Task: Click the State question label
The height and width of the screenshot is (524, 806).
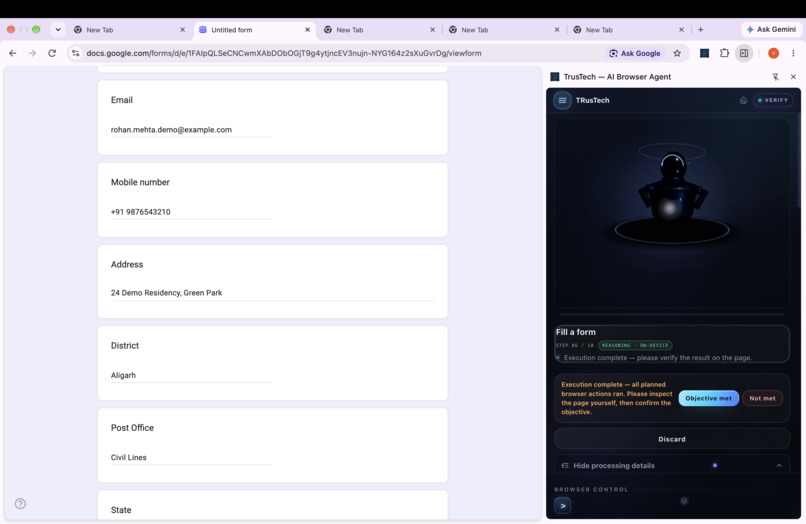Action: [121, 510]
